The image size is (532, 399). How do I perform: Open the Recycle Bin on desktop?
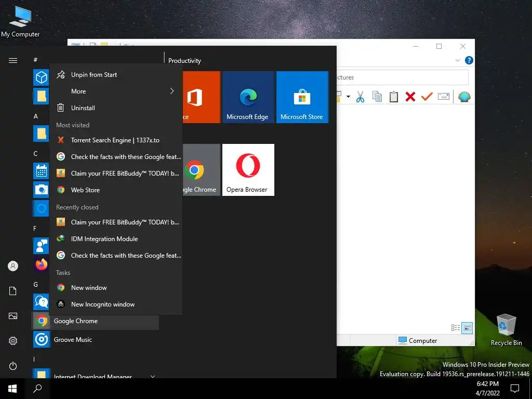[x=506, y=330]
